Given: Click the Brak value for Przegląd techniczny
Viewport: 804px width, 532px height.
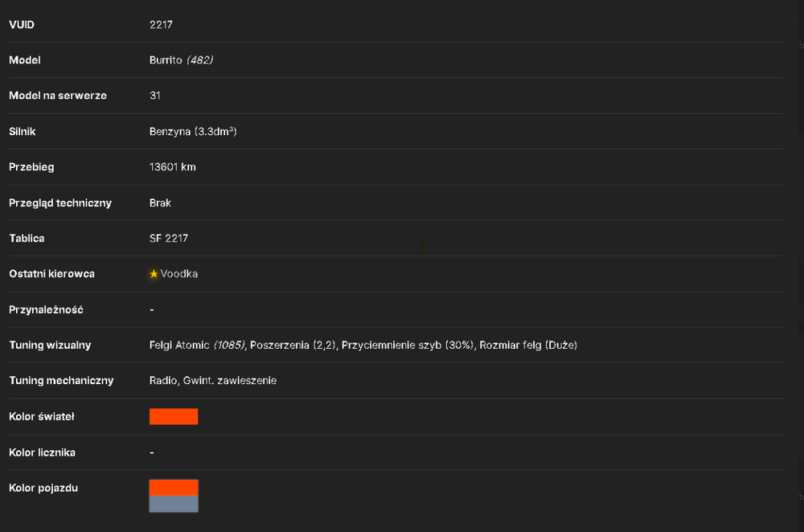Looking at the screenshot, I should click(x=160, y=203).
